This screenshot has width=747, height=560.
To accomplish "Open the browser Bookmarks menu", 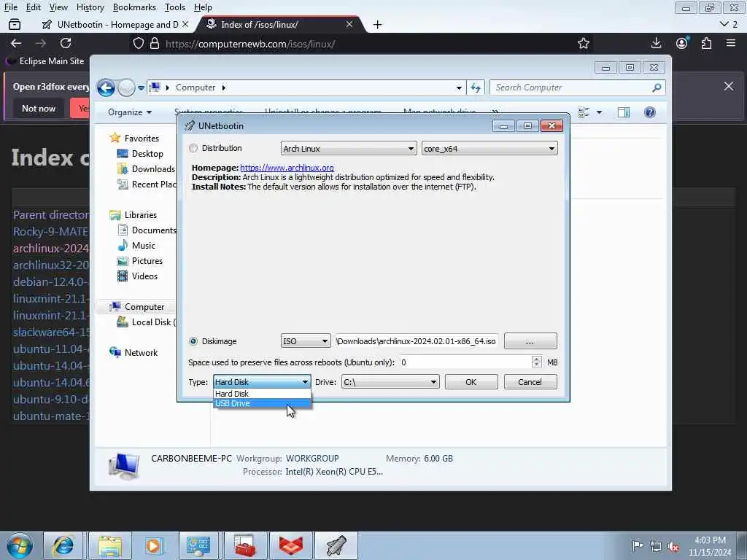I will click(134, 7).
